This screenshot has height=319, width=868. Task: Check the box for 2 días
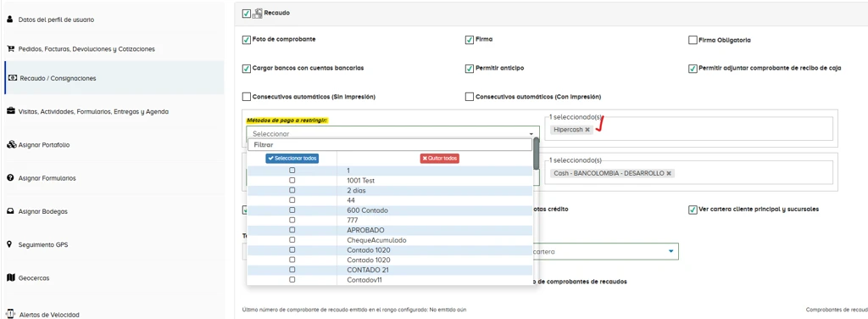292,191
